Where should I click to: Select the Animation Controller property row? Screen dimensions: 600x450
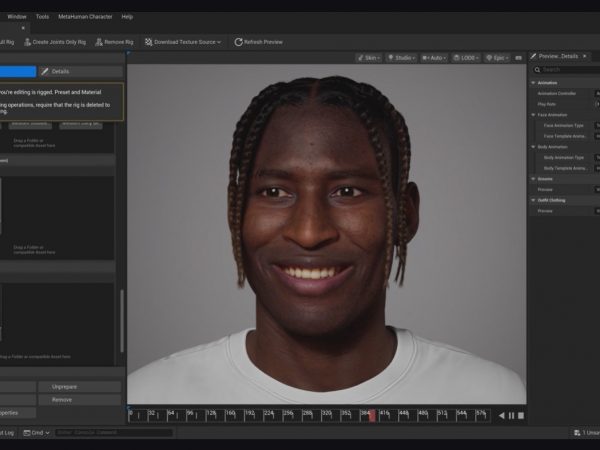(565, 93)
